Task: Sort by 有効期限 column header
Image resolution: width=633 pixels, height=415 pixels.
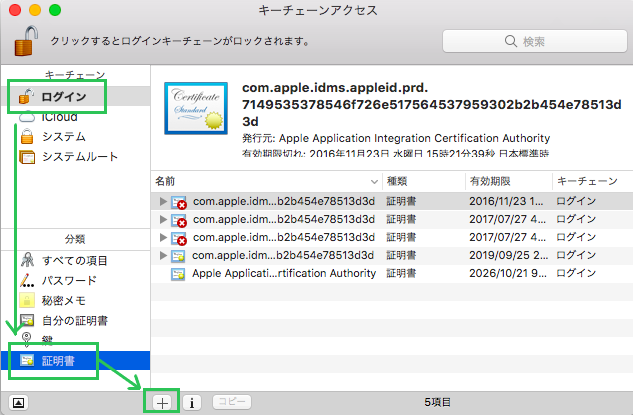Action: (509, 181)
